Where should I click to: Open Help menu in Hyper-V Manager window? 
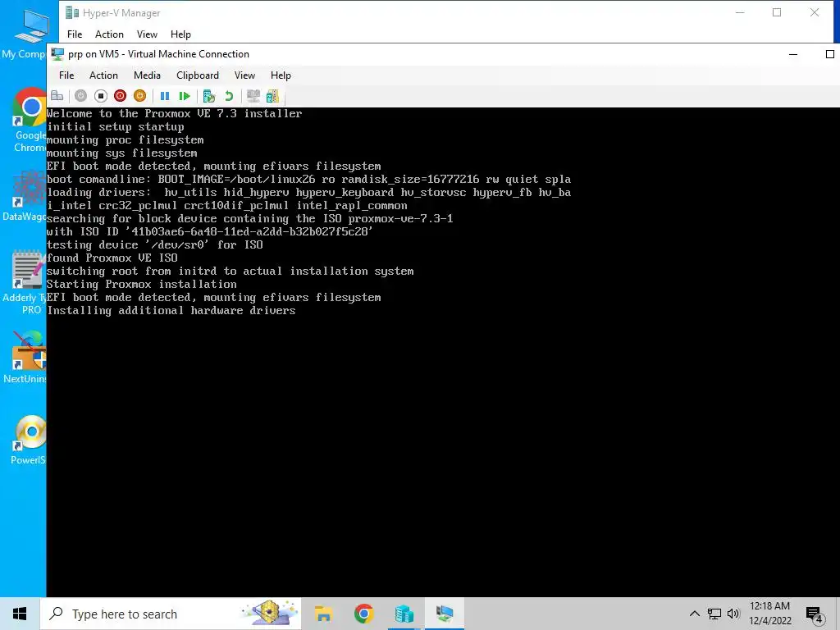click(x=180, y=34)
